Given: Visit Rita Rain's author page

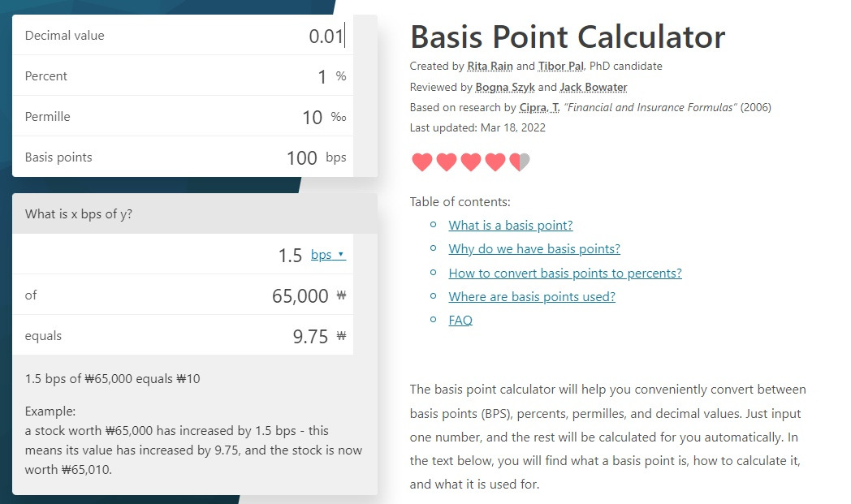Looking at the screenshot, I should [489, 66].
